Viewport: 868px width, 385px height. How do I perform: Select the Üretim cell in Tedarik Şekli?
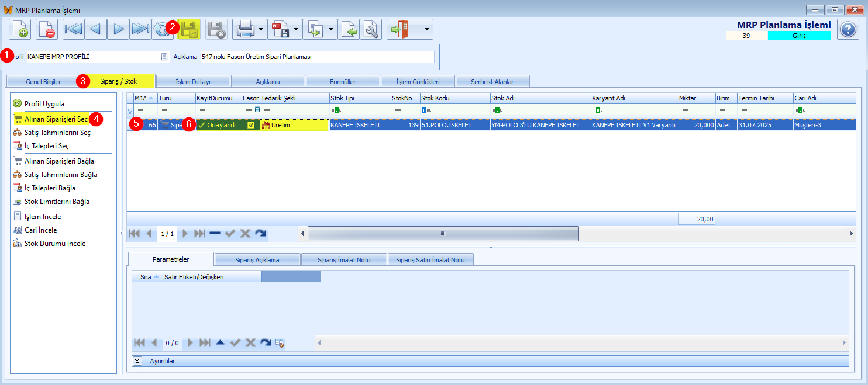[x=294, y=124]
